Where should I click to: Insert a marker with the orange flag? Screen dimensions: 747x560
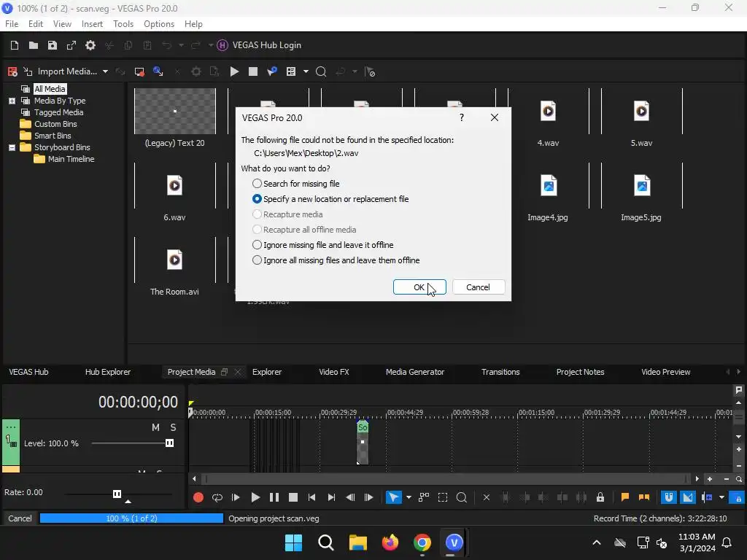[625, 497]
